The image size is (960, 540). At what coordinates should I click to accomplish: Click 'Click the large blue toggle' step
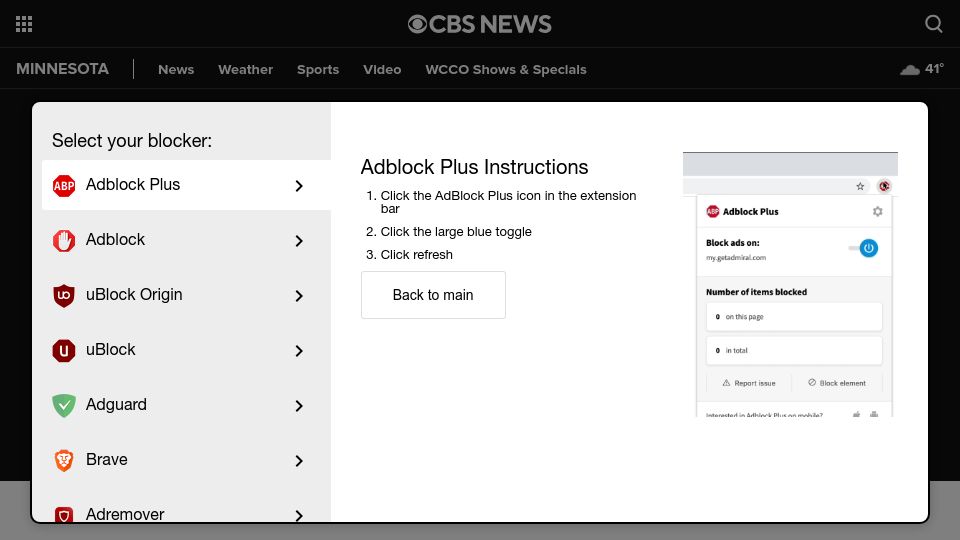click(x=456, y=231)
